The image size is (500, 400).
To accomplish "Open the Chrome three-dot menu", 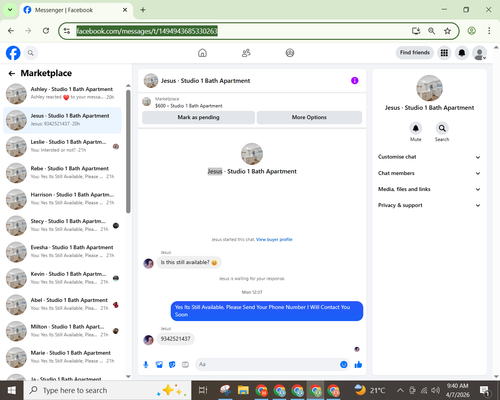I will (489, 31).
